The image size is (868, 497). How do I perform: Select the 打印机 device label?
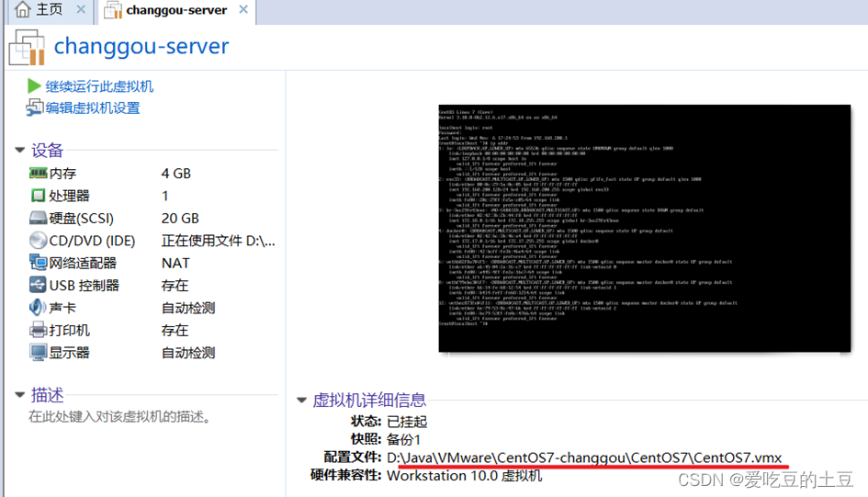69,331
